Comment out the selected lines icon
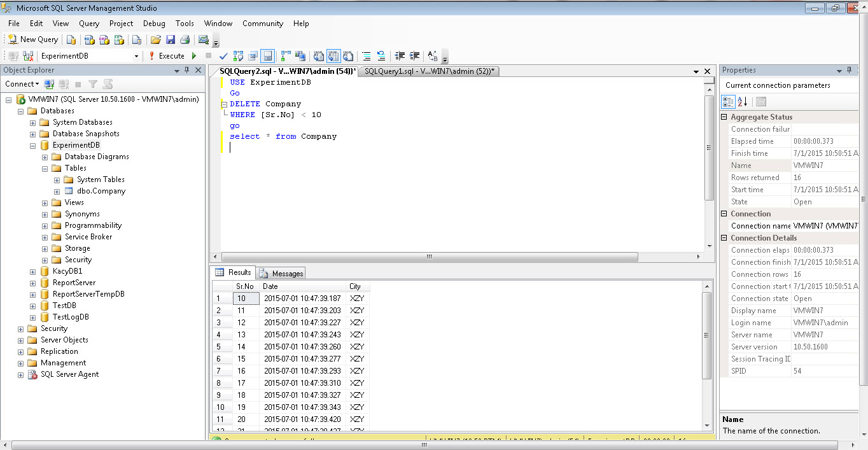The height and width of the screenshot is (450, 868). click(367, 56)
